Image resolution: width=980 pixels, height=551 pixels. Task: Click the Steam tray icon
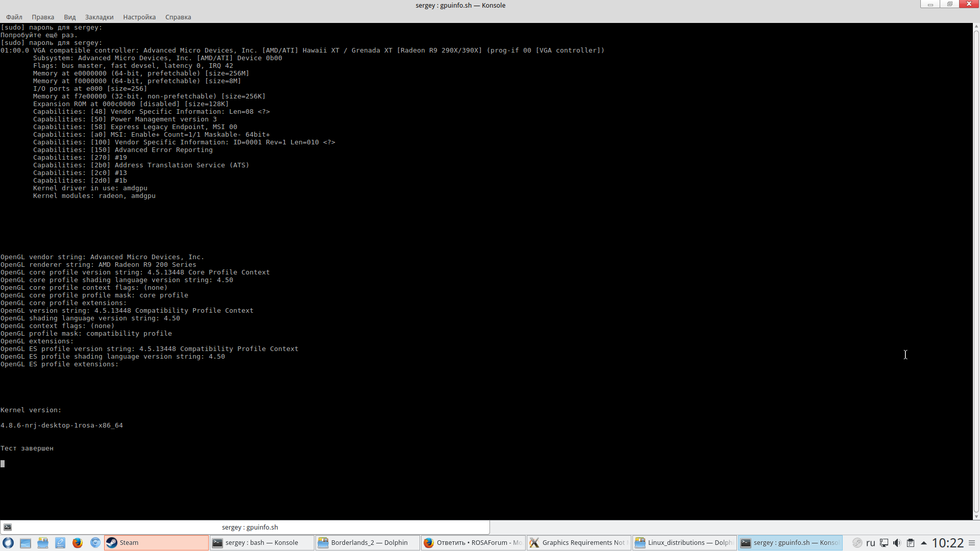[x=857, y=543]
